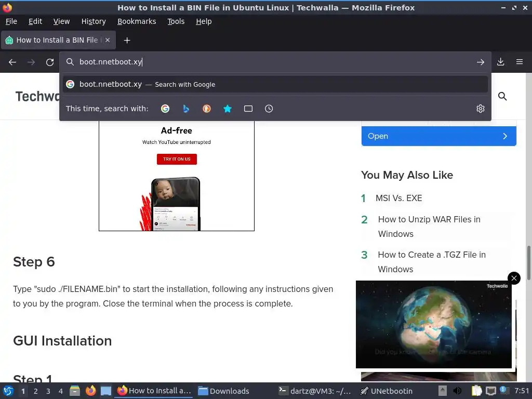Open the update notifier tray icon

[x=503, y=390]
